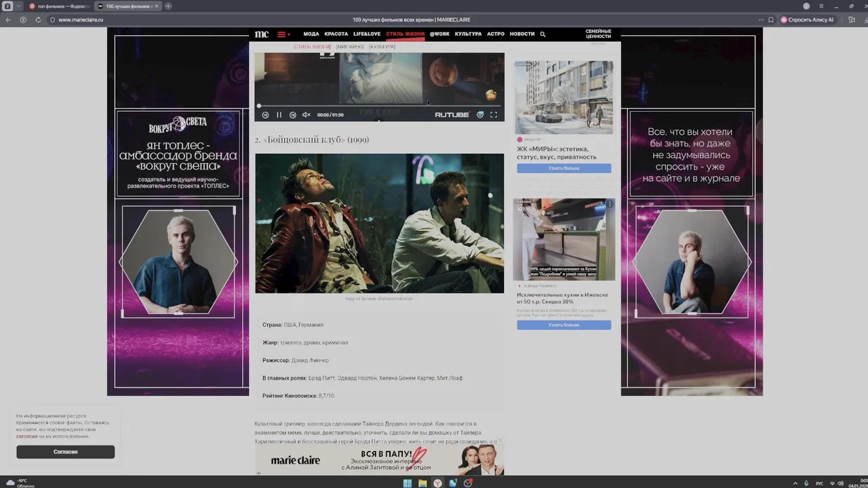Click Узнать больше under ЖК «МИРЫ» ad
This screenshot has height=488, width=868.
[564, 168]
